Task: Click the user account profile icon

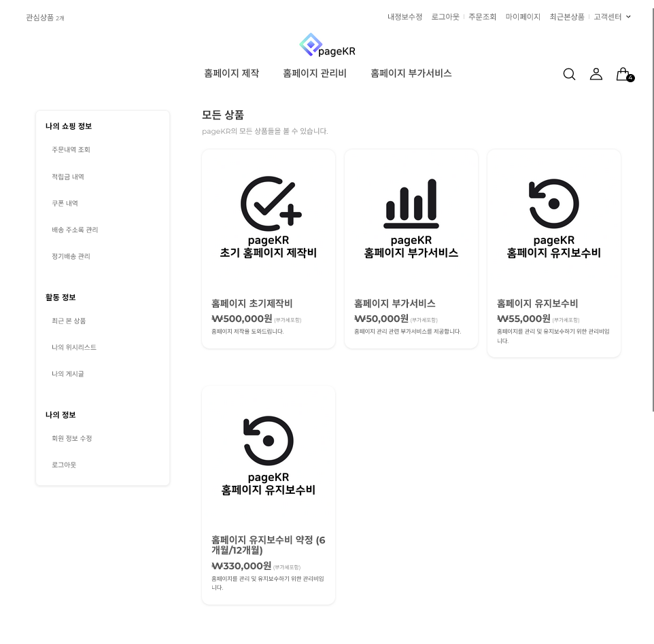Action: 596,74
